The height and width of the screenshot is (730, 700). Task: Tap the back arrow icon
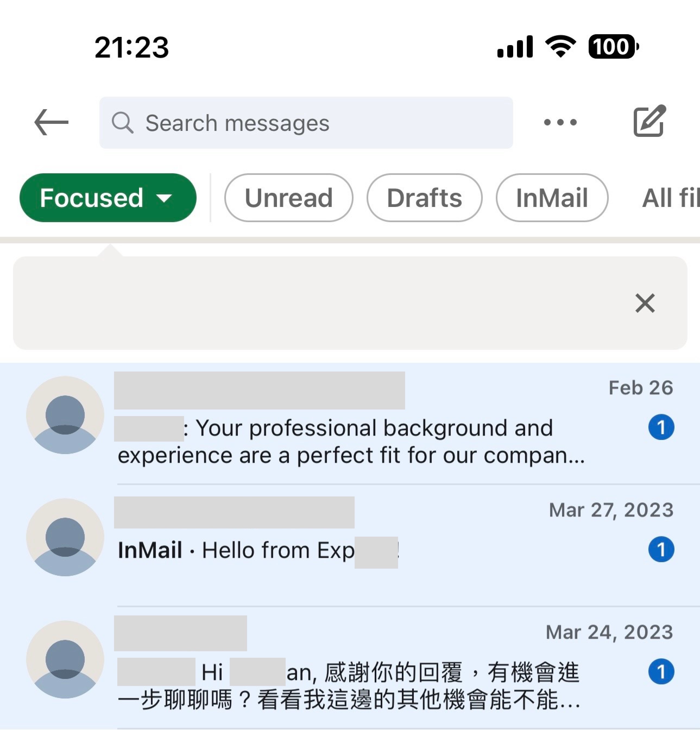pos(51,122)
